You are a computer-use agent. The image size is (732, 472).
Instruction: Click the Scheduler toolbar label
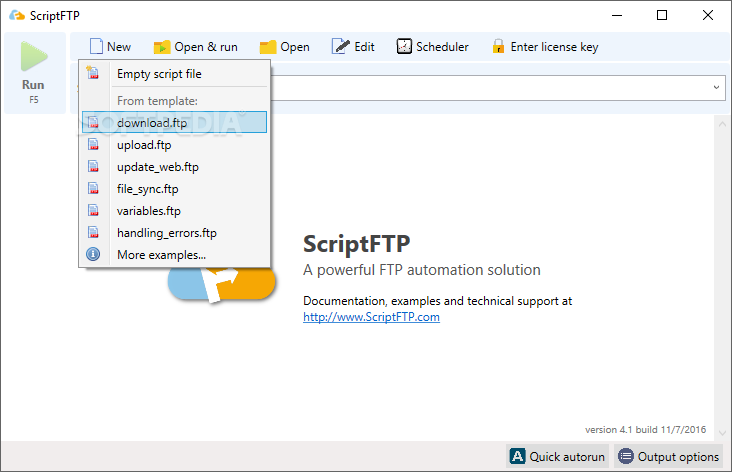pyautogui.click(x=442, y=47)
